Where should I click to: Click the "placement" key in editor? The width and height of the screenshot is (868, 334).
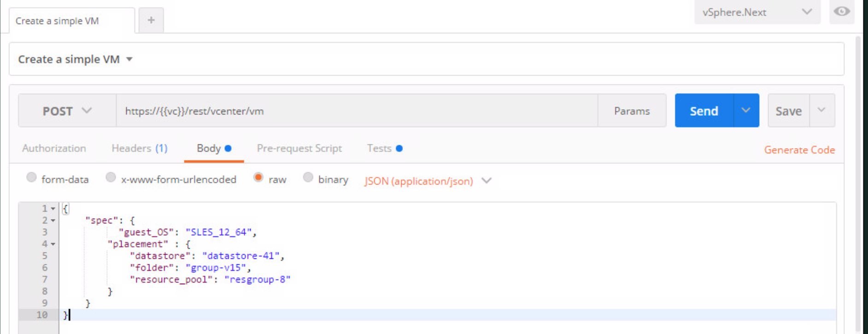(138, 244)
